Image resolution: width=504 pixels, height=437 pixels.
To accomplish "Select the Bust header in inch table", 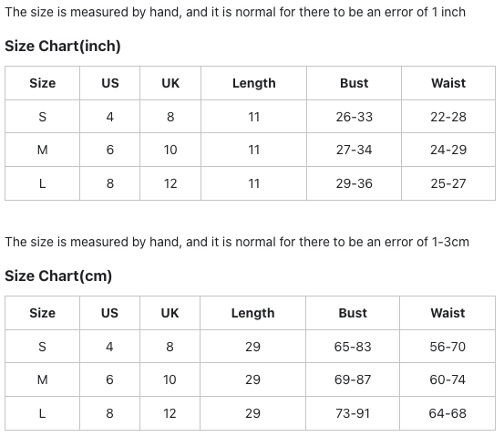I will coord(354,83).
